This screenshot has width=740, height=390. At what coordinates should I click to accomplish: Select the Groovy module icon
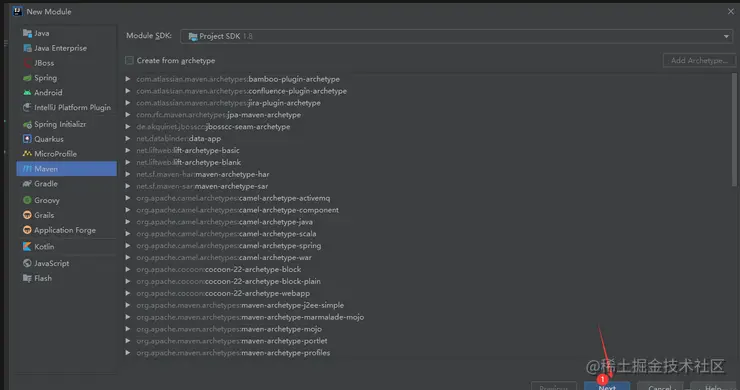tap(27, 200)
